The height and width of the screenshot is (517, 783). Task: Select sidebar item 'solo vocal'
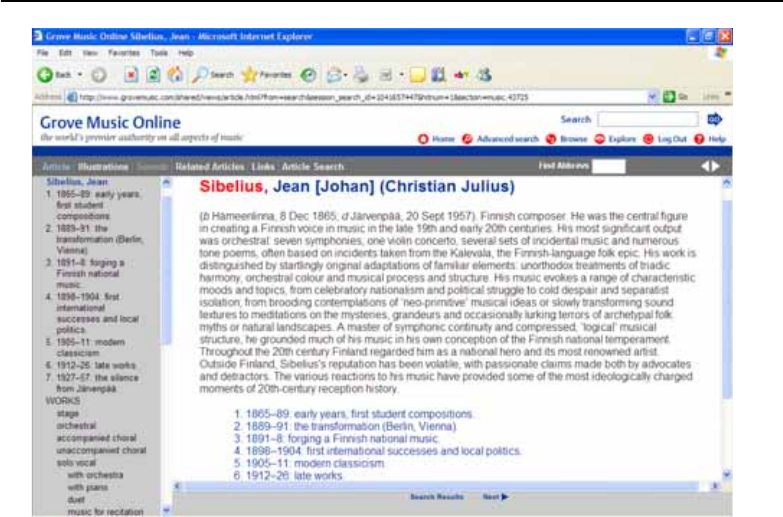point(76,463)
